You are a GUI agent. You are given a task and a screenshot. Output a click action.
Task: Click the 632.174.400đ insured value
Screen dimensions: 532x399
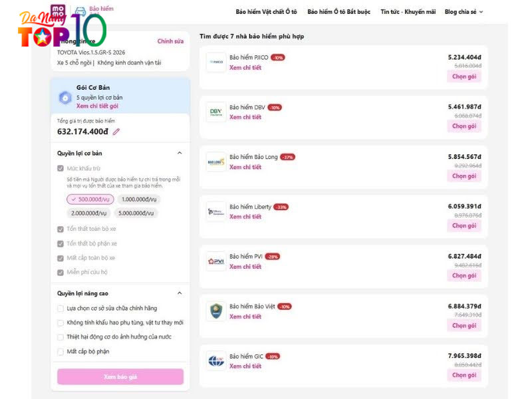82,132
